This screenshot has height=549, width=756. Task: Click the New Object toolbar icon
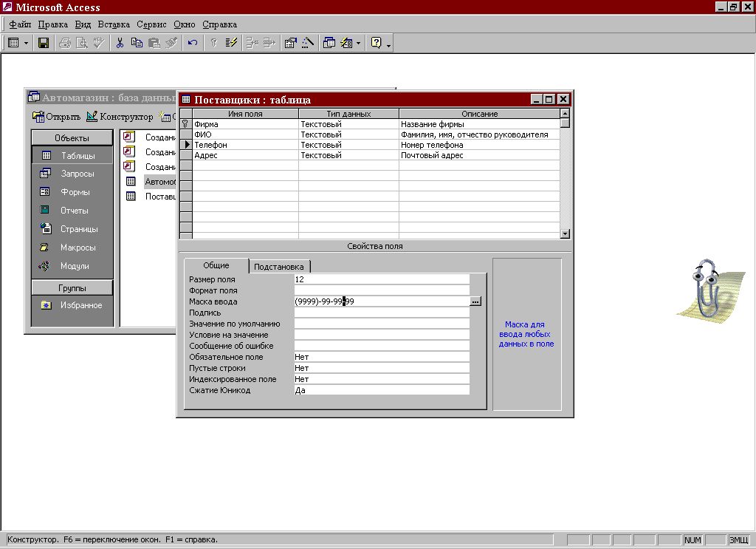click(346, 43)
